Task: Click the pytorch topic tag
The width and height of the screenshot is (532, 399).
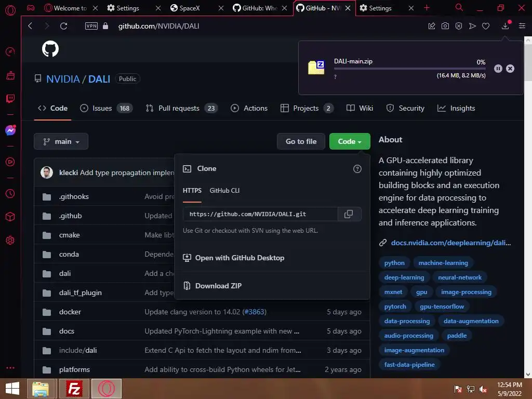Action: (x=395, y=307)
